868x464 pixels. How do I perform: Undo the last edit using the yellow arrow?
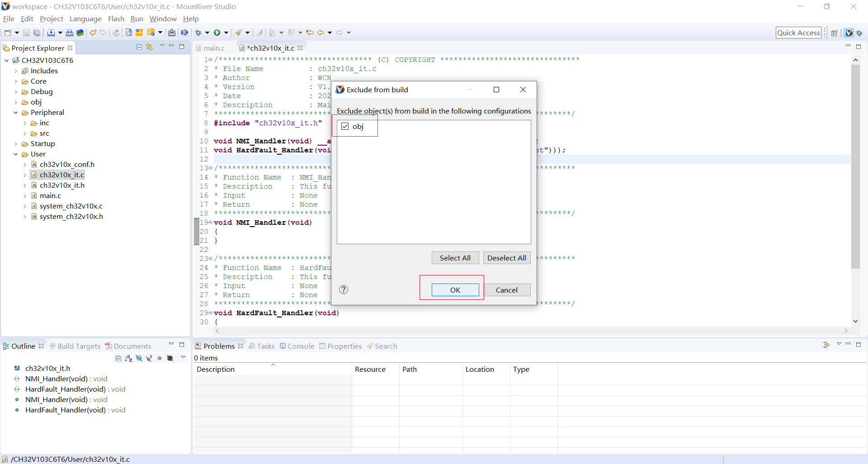point(93,33)
